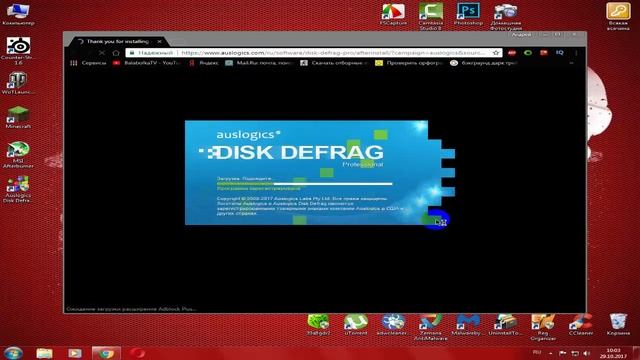Screen dimensions: 640x360
Task: Open the Компьютер desktop icon
Action: point(18,14)
